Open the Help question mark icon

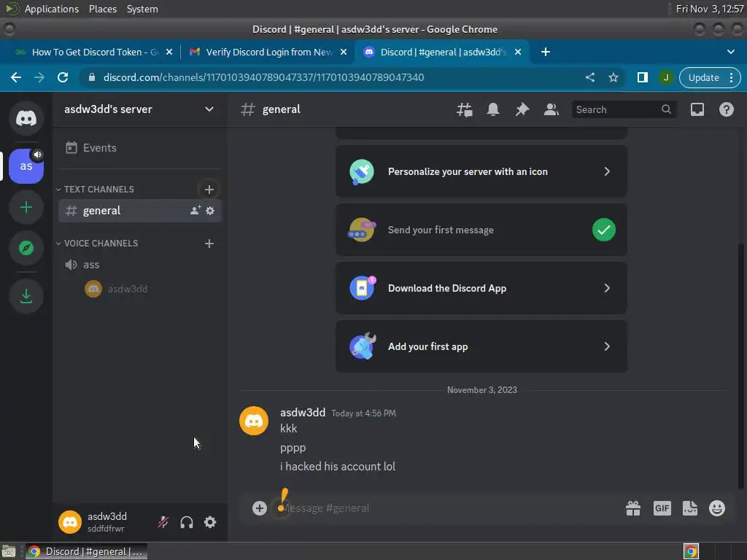point(727,109)
